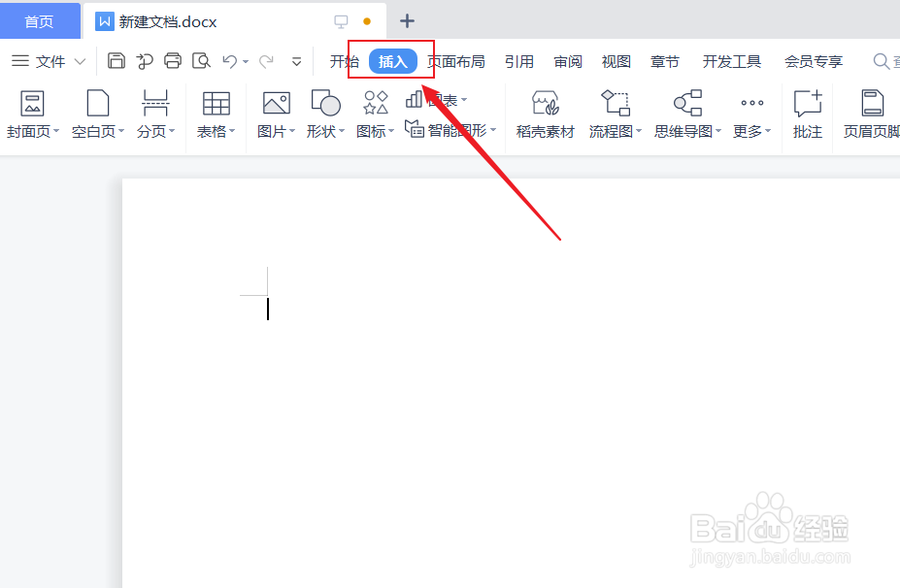Expand the 形状 dropdown arrow
Screen dimensions: 900x588
tap(342, 131)
